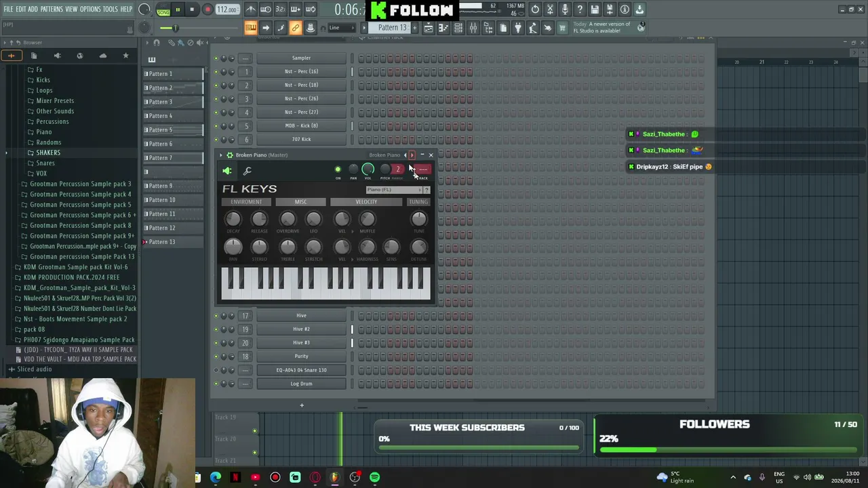This screenshot has width=868, height=488.
Task: Open the EDIT menu
Action: 21,9
